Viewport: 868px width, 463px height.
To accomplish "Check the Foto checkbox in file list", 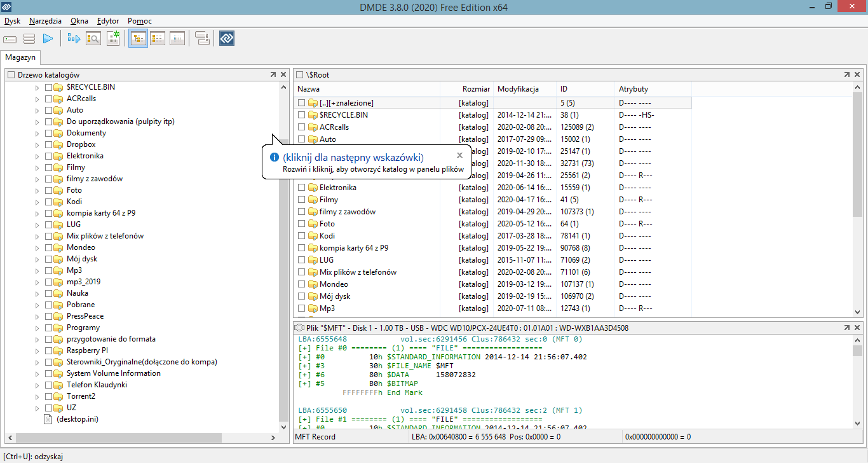I will (x=302, y=224).
